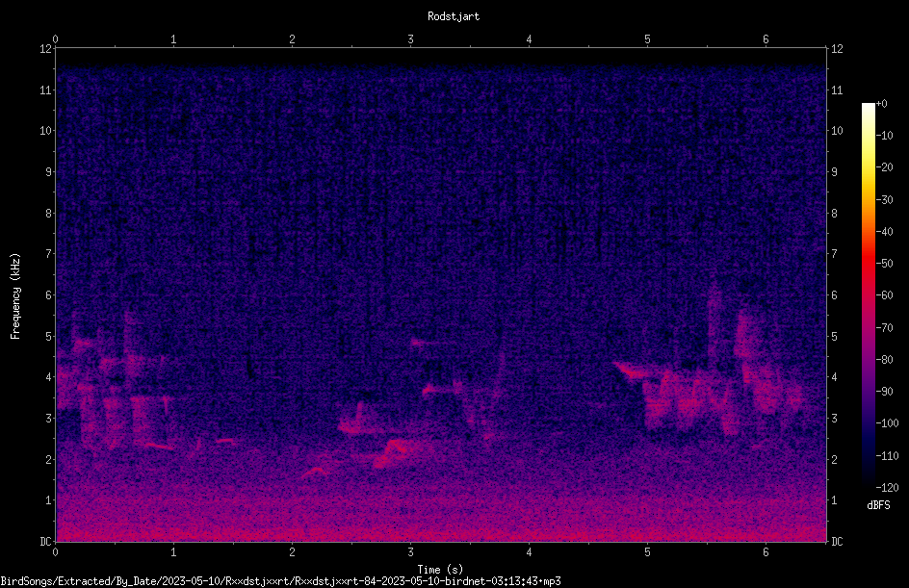Click the Frequency (kHz) axis label
The height and width of the screenshot is (588, 909).
[x=15, y=296]
